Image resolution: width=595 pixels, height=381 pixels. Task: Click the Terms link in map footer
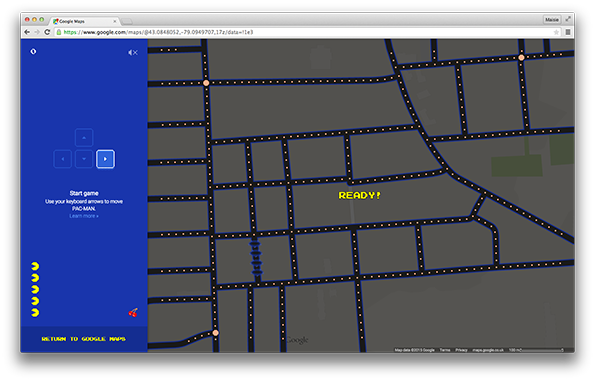click(x=445, y=350)
